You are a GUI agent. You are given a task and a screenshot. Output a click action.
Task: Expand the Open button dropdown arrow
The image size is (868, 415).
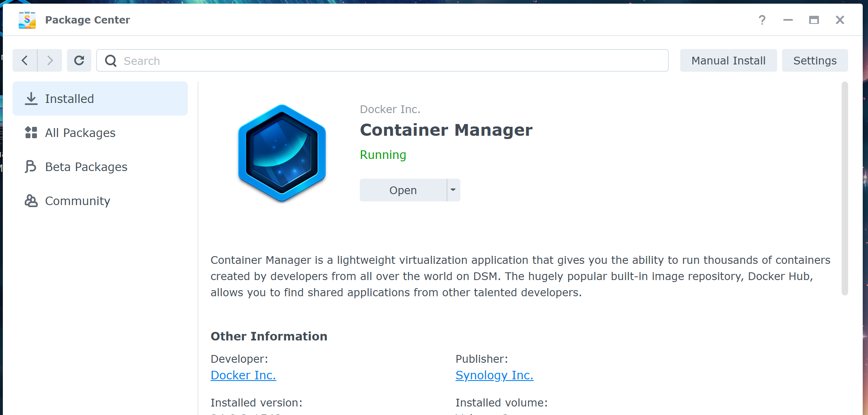[x=453, y=190]
